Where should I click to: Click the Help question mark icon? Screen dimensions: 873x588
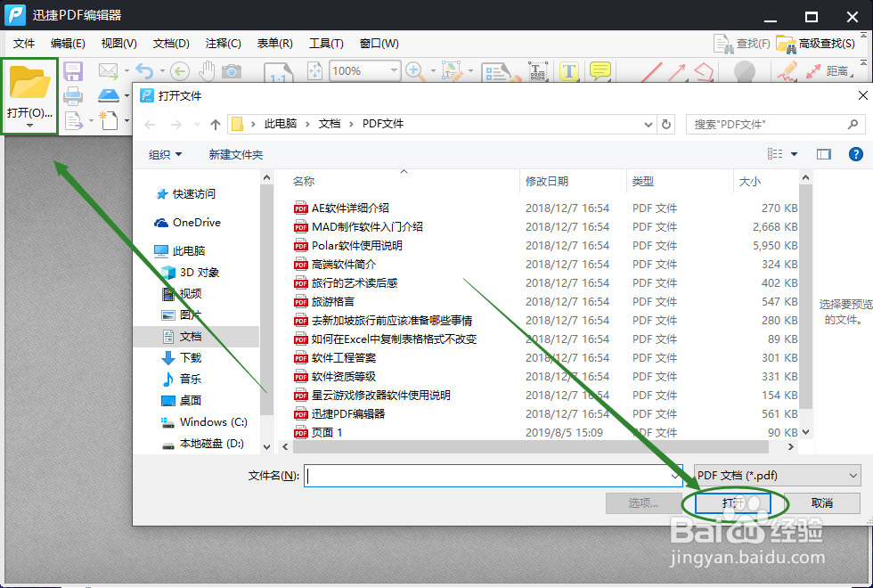click(x=856, y=154)
